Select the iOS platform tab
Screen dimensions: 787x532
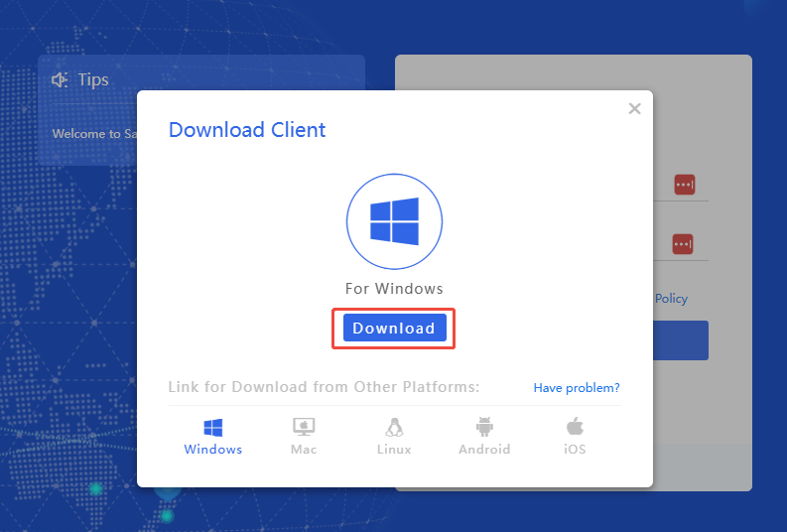point(575,437)
